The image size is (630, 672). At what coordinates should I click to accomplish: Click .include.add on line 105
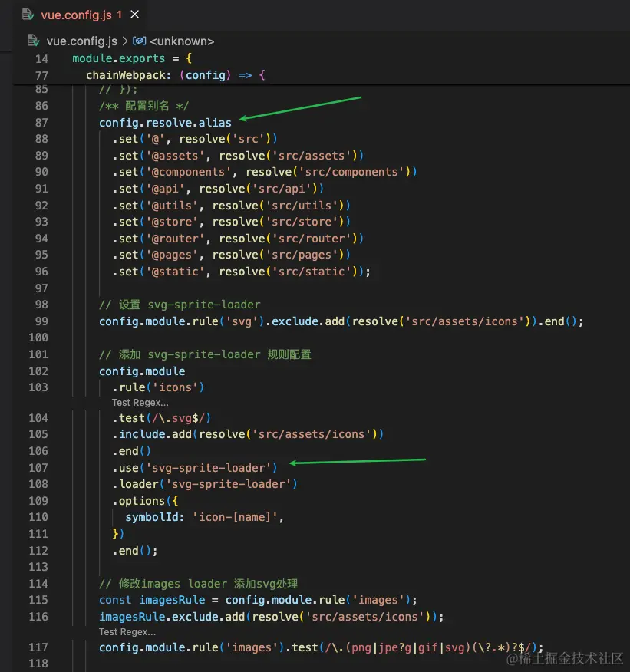click(152, 434)
